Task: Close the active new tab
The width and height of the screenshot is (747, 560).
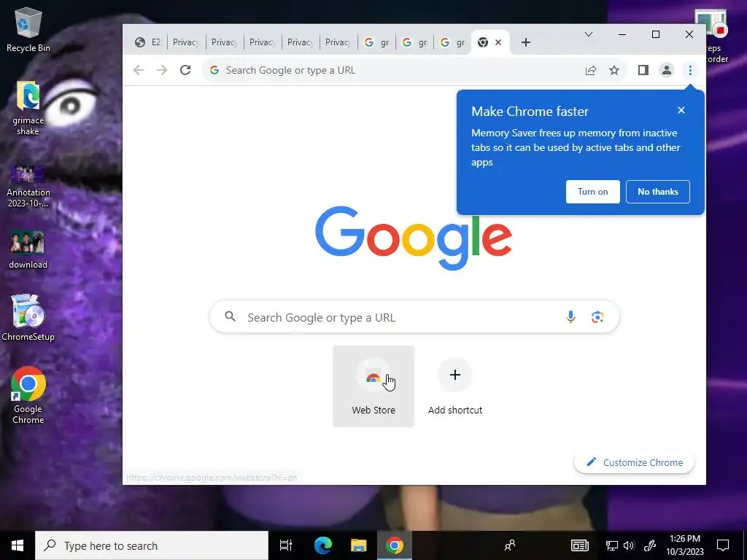Action: [498, 42]
